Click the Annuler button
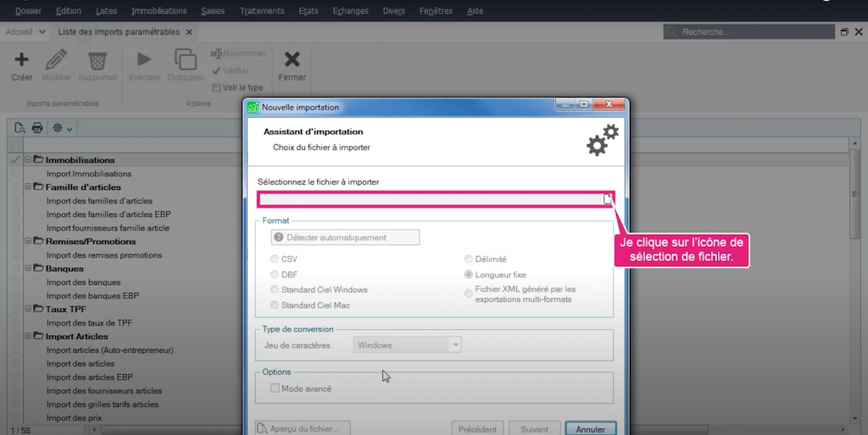The width and height of the screenshot is (868, 435). point(590,429)
